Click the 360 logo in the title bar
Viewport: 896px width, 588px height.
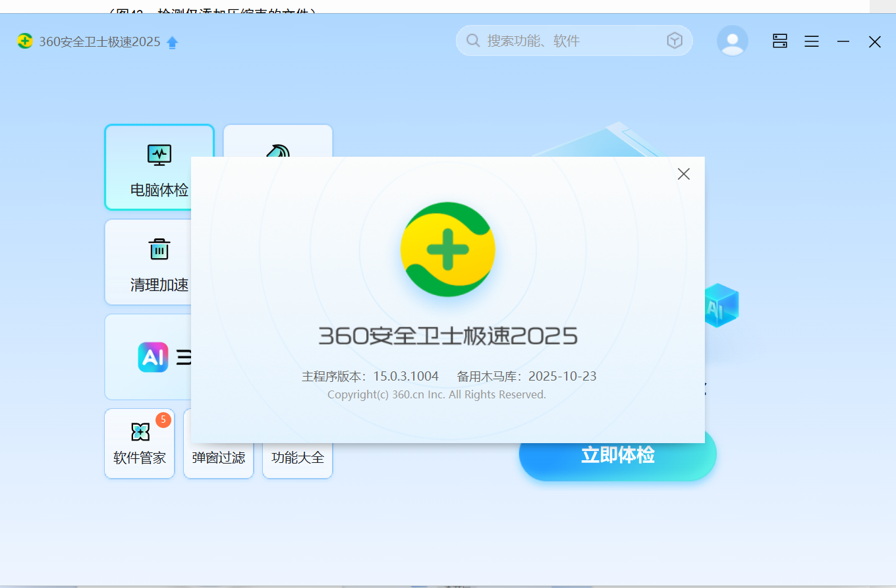[25, 41]
